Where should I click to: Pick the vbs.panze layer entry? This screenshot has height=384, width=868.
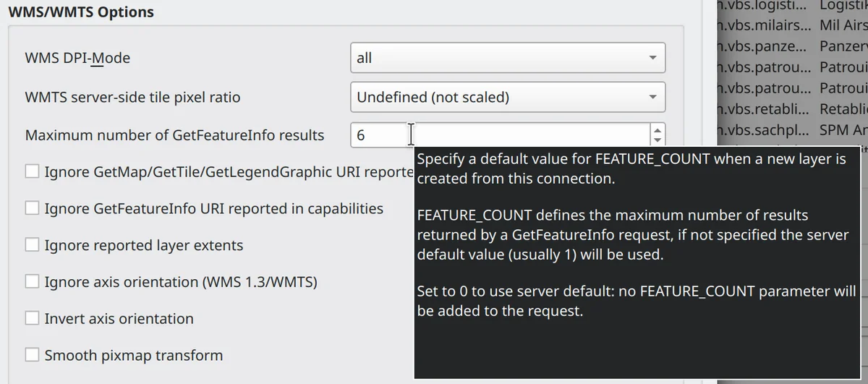pyautogui.click(x=763, y=46)
